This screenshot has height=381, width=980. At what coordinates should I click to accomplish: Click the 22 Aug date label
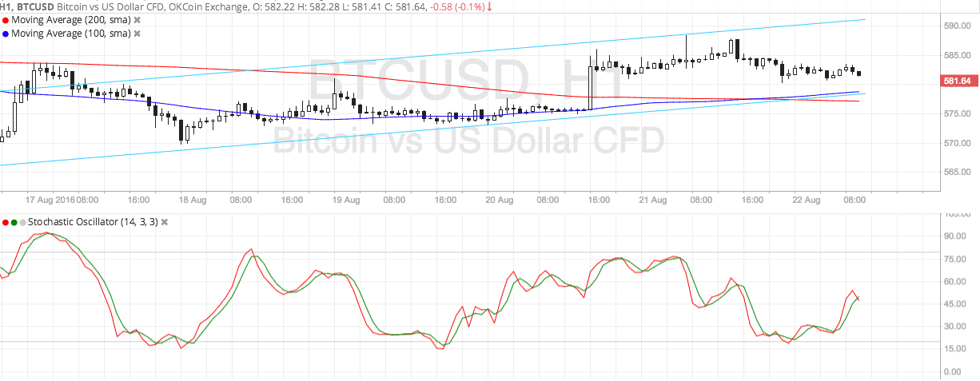click(805, 199)
